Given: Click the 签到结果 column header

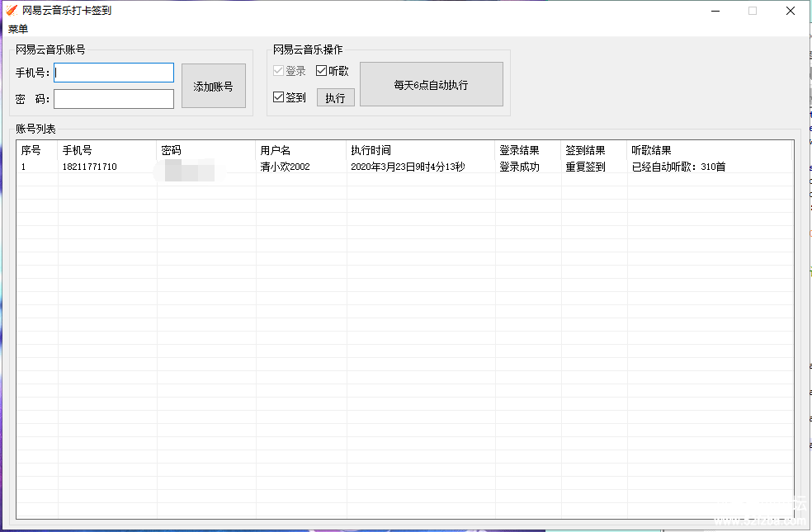Looking at the screenshot, I should [594, 150].
